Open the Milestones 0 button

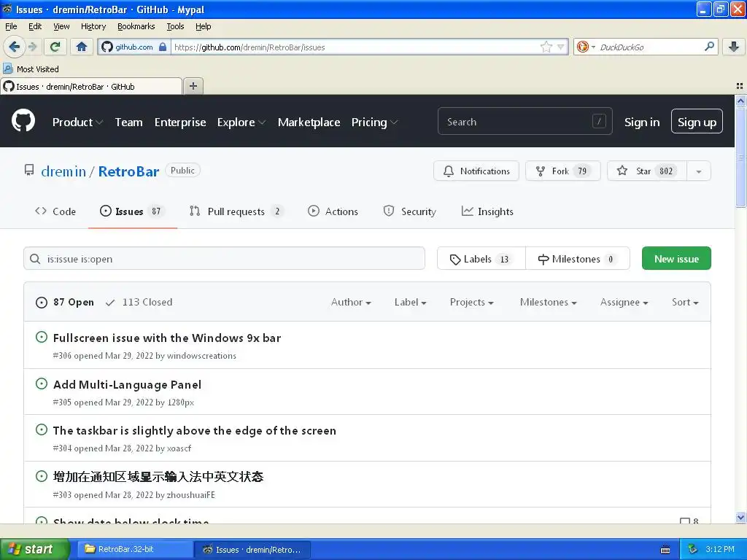click(578, 259)
